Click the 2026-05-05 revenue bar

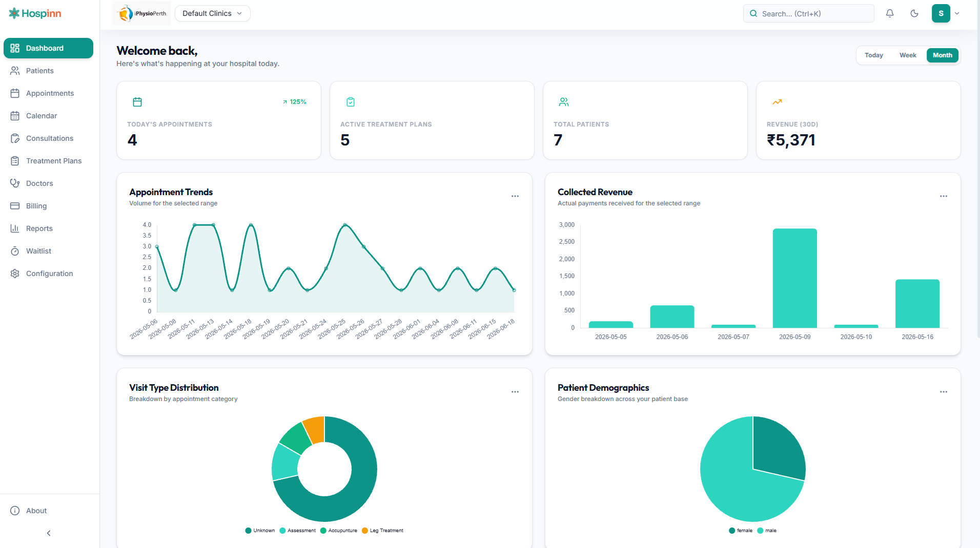(611, 325)
